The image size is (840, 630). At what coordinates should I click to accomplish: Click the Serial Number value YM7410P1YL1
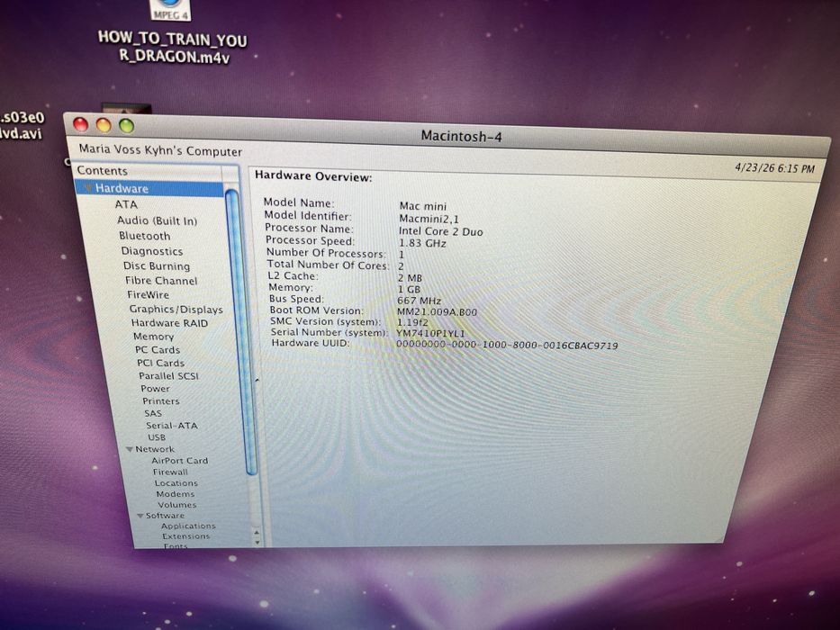[430, 333]
